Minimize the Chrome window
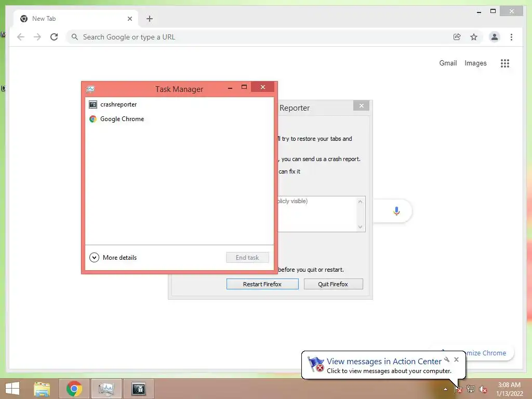The image size is (532, 399). point(478,12)
